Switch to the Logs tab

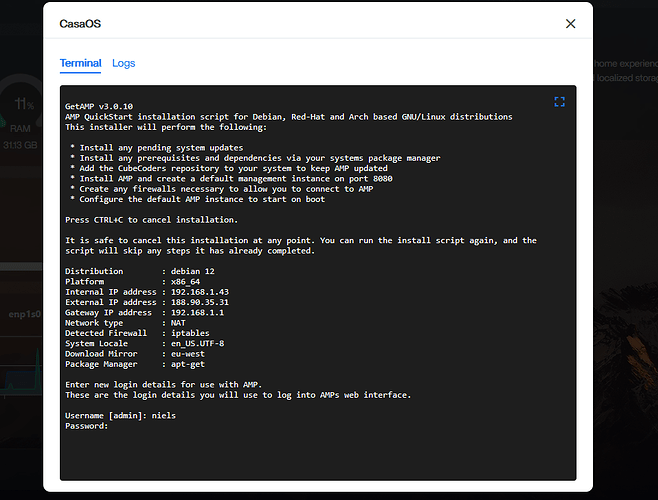click(124, 63)
